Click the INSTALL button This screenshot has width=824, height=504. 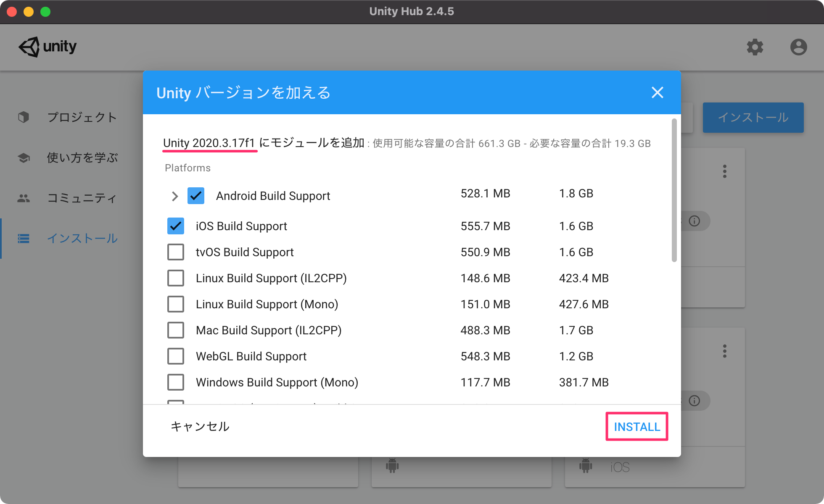pos(637,427)
